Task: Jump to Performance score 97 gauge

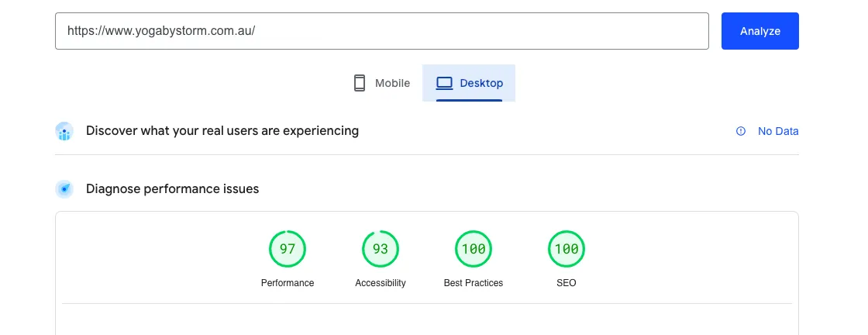Action: point(288,249)
